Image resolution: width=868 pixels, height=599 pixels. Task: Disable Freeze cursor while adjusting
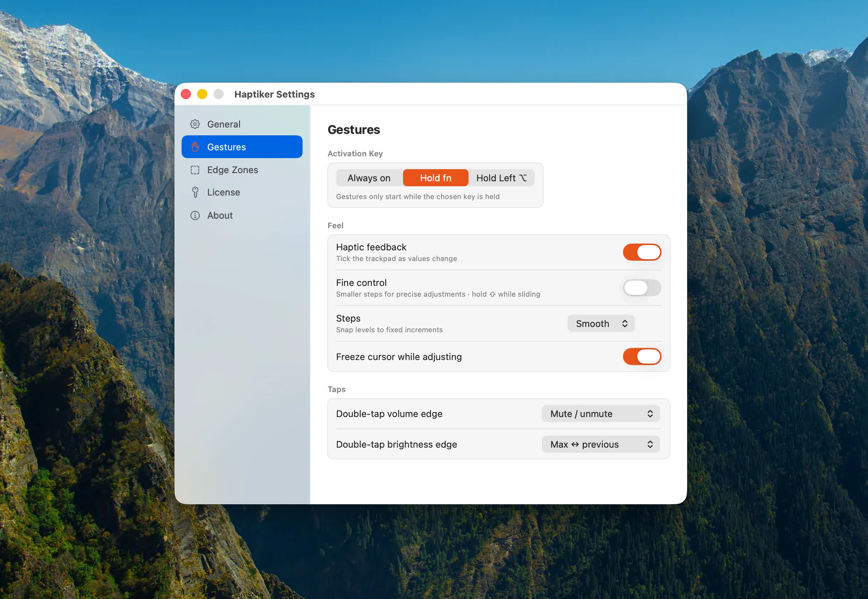[642, 356]
